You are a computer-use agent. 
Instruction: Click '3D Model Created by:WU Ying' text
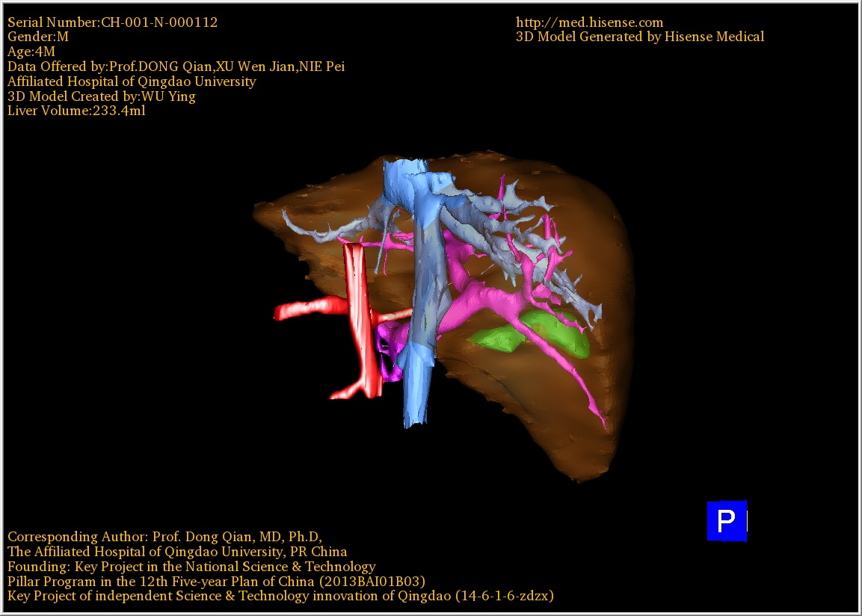pyautogui.click(x=102, y=96)
